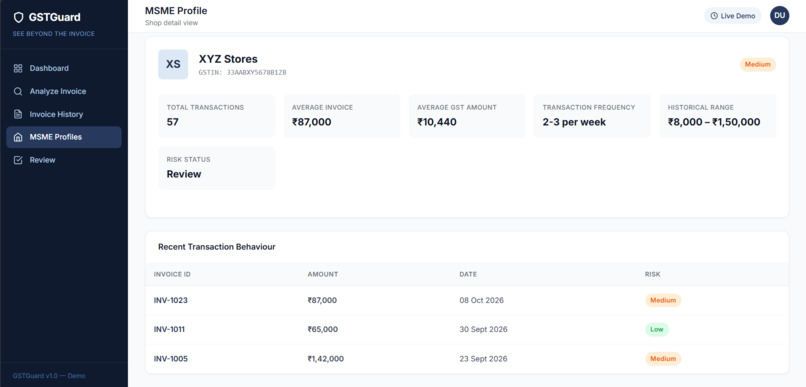The image size is (806, 387).
Task: Click the AMOUNT column header
Action: 323,274
